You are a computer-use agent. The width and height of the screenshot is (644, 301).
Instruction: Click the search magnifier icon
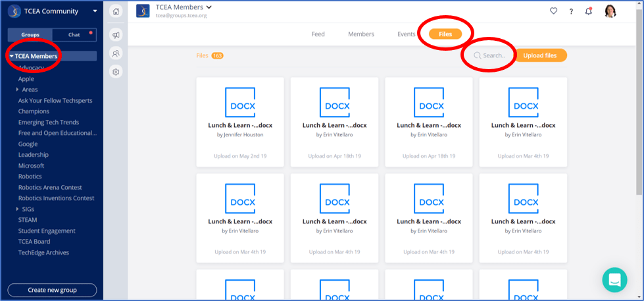pyautogui.click(x=477, y=55)
